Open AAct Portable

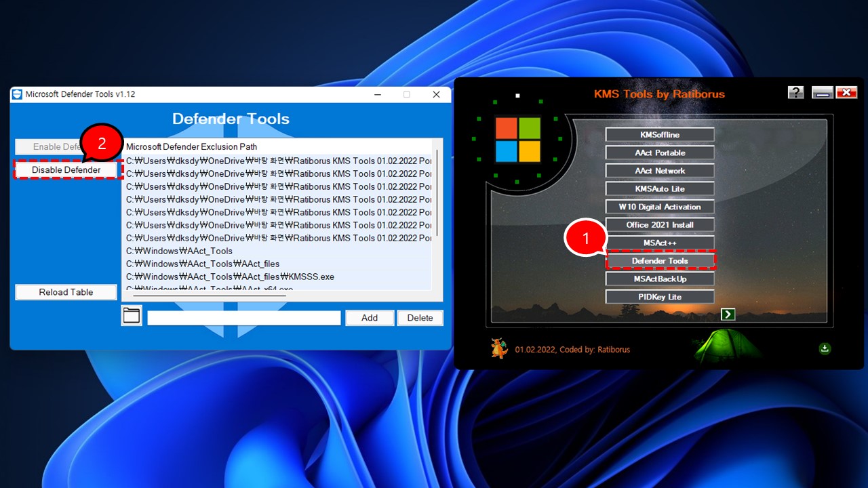pyautogui.click(x=660, y=152)
